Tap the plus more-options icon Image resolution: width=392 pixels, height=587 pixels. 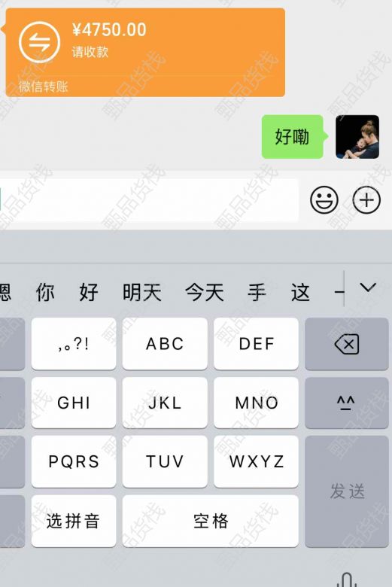pyautogui.click(x=366, y=200)
